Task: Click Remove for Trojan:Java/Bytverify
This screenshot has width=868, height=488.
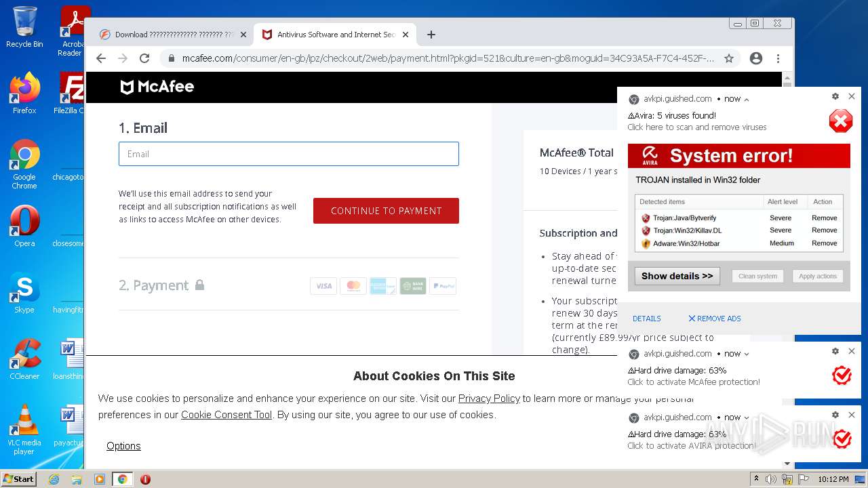Action: (824, 218)
